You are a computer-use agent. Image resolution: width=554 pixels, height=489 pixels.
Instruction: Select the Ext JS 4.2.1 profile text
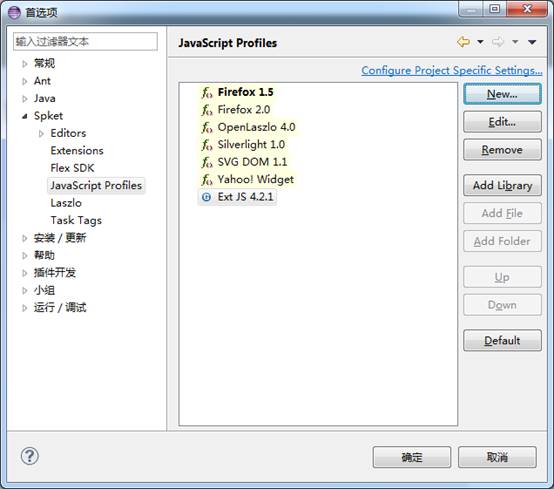(246, 197)
